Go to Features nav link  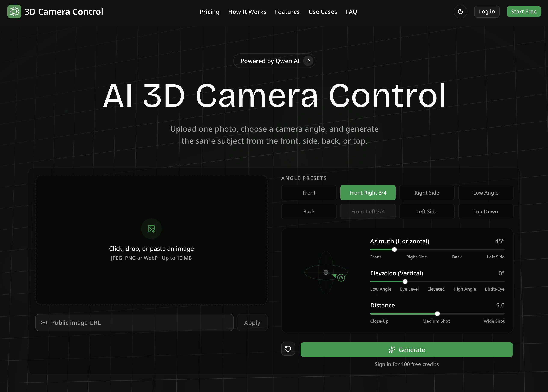(287, 12)
